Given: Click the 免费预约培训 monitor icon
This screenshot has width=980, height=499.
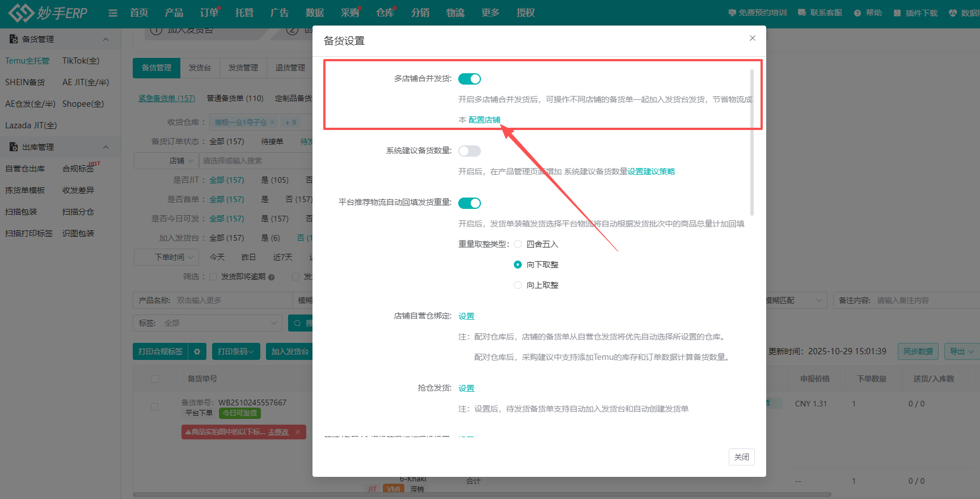Looking at the screenshot, I should (x=732, y=12).
